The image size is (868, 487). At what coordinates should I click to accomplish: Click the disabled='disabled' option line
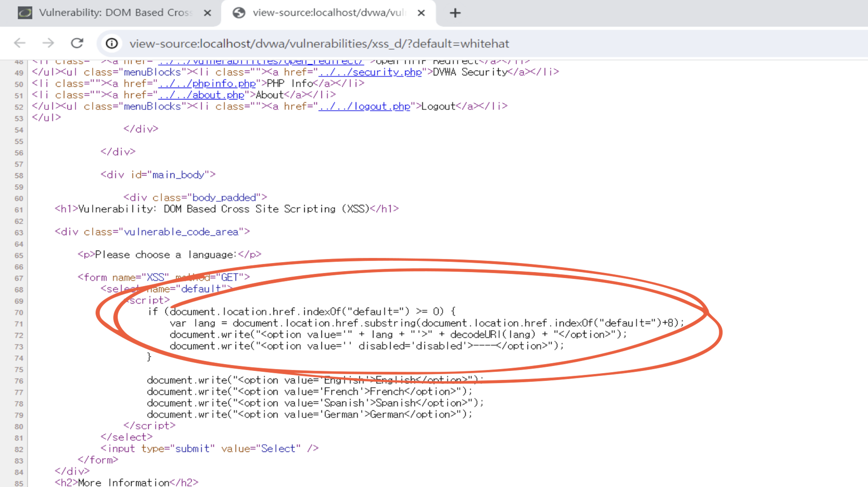pos(367,346)
